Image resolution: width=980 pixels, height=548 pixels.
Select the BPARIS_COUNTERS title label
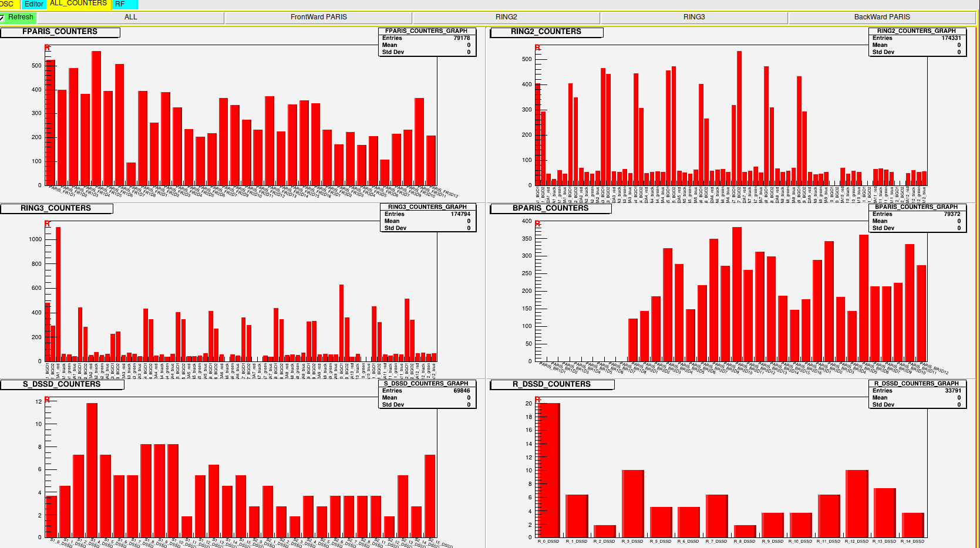(550, 208)
